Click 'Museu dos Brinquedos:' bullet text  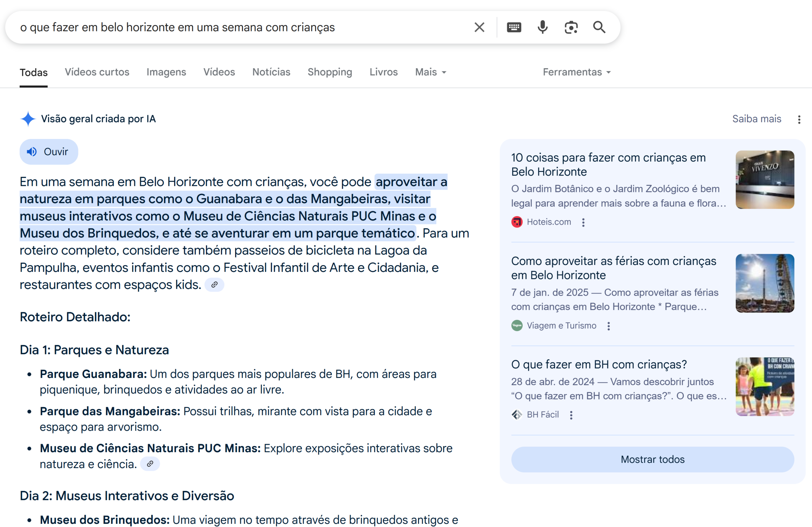pyautogui.click(x=105, y=520)
